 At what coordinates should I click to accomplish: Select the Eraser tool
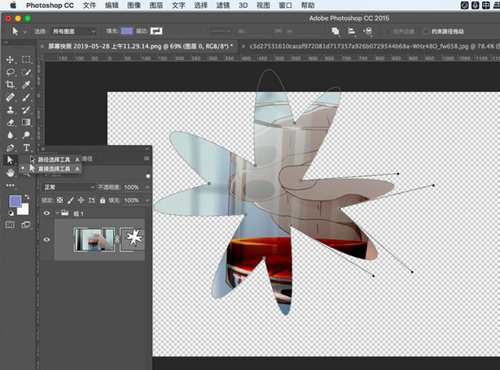[10, 122]
